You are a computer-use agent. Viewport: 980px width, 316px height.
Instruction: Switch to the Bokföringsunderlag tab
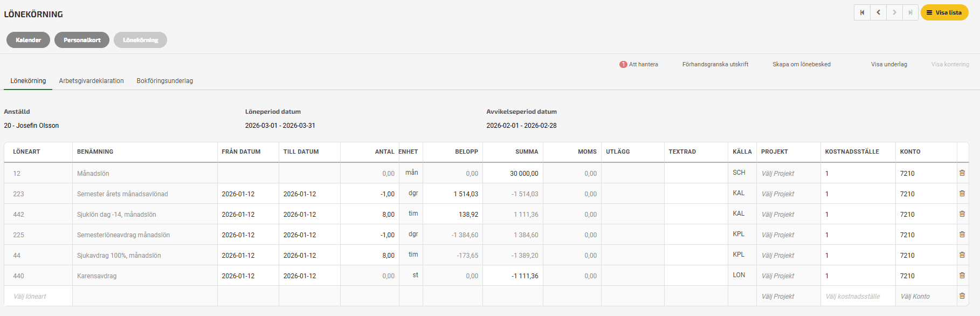(x=164, y=81)
